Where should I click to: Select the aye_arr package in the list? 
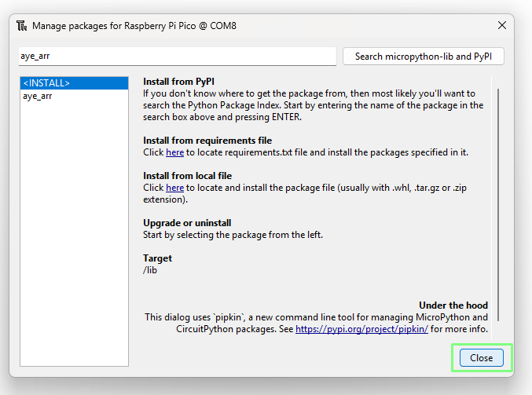click(x=74, y=96)
